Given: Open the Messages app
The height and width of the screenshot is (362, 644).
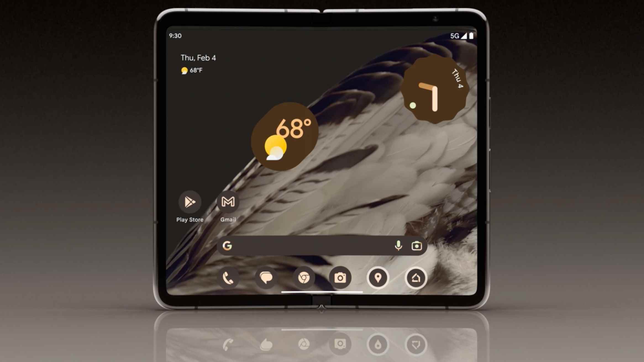Looking at the screenshot, I should tap(266, 277).
